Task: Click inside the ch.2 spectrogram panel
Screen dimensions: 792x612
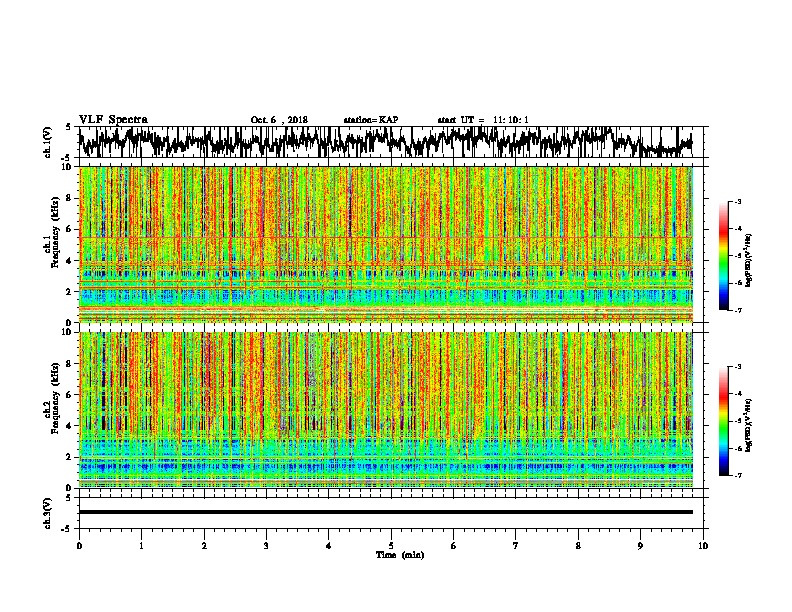Action: [x=386, y=410]
